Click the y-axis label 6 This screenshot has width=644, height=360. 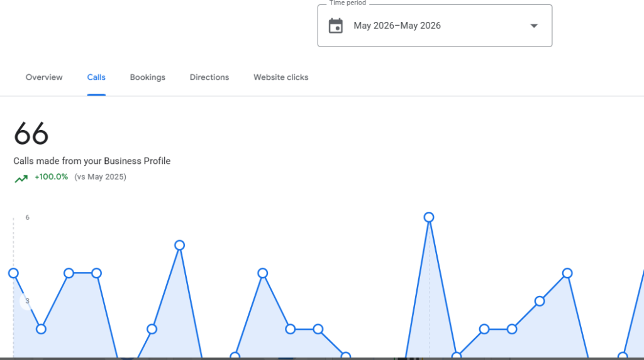(28, 217)
